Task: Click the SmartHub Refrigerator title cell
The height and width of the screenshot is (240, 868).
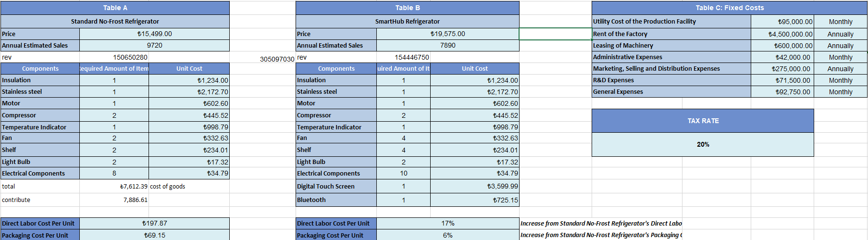Action: click(x=408, y=21)
